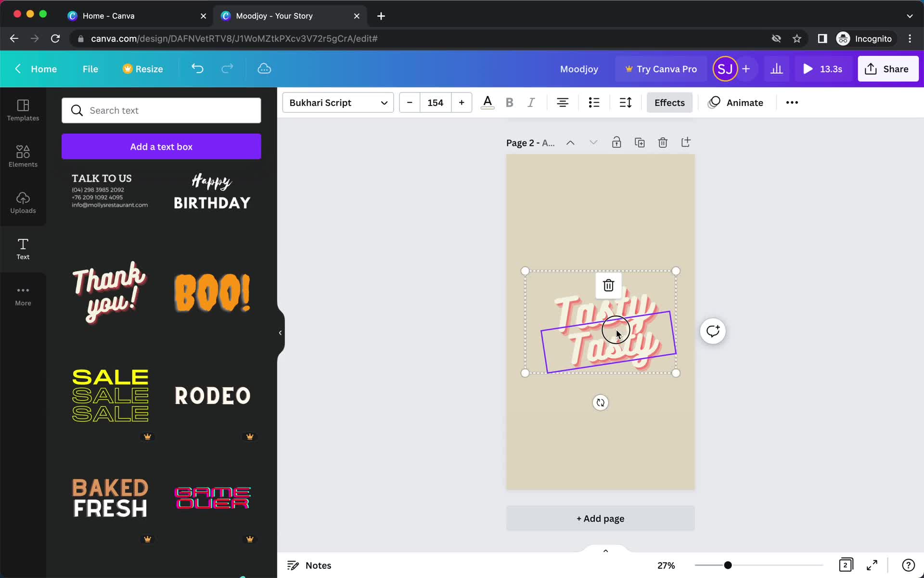The height and width of the screenshot is (578, 924).
Task: Select the Text sidebar tab
Action: tap(23, 249)
